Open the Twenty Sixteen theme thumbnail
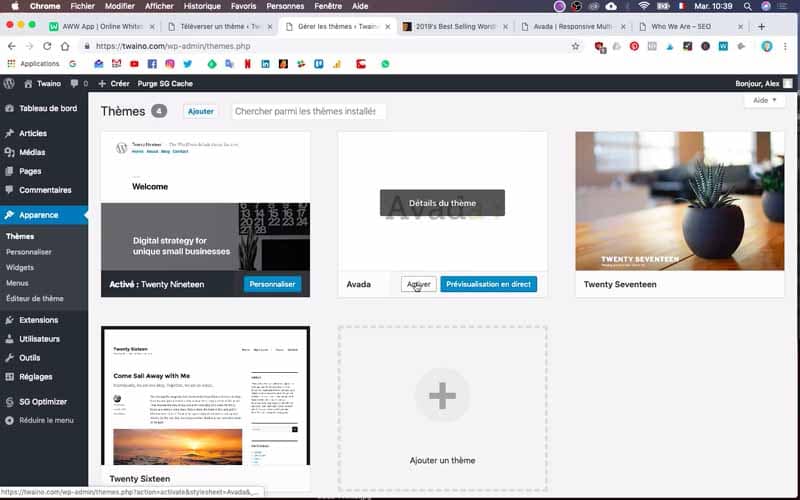Image resolution: width=800 pixels, height=500 pixels. point(206,396)
